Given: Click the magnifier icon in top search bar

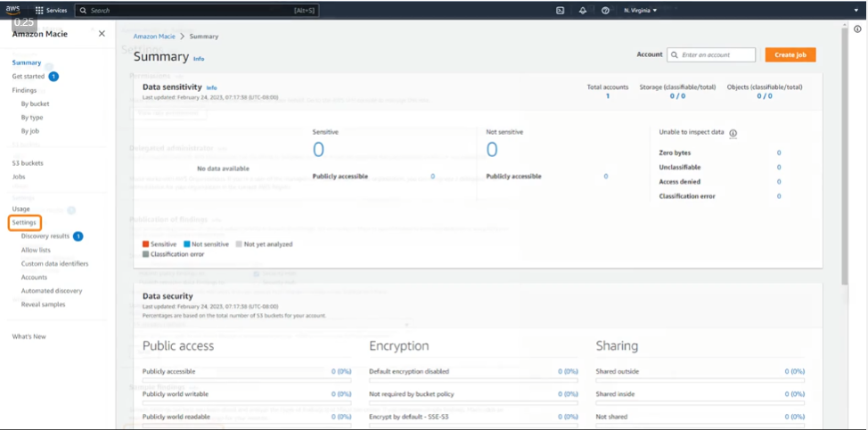Looking at the screenshot, I should (83, 10).
